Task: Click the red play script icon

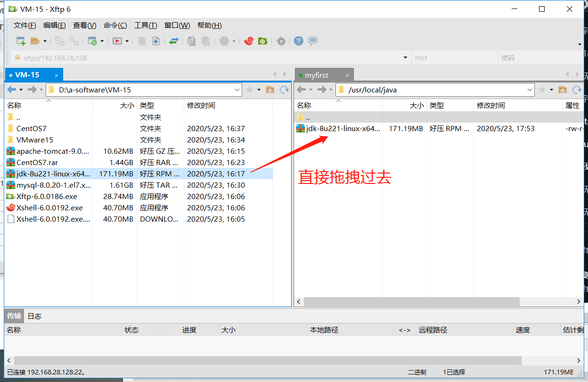Action: [117, 41]
